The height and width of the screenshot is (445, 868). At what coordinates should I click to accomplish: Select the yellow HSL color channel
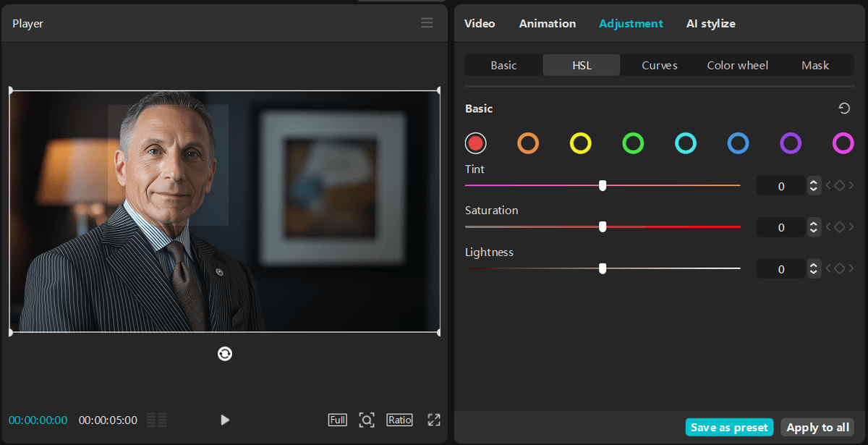tap(581, 143)
